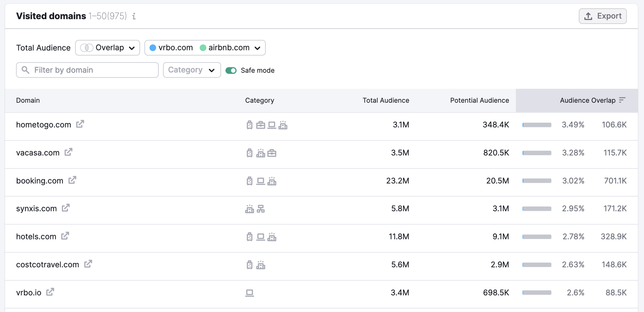Viewport: 644px width, 312px height.
Task: Click briefcase category icon in vacasa.com row
Action: (272, 153)
